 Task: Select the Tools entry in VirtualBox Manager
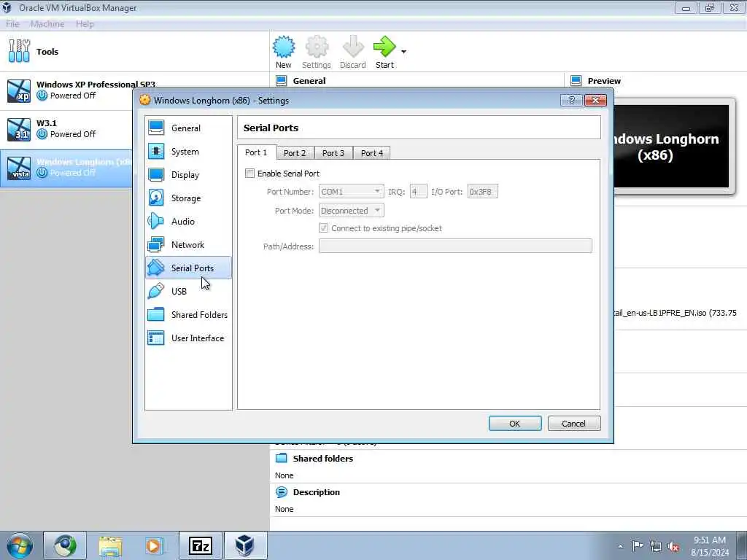pos(134,52)
